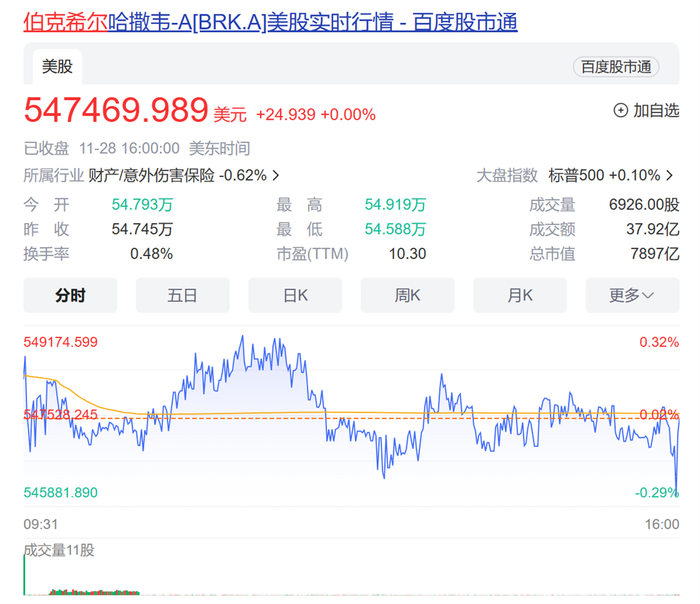
Task: Click the -0.29% axis label
Action: click(657, 493)
